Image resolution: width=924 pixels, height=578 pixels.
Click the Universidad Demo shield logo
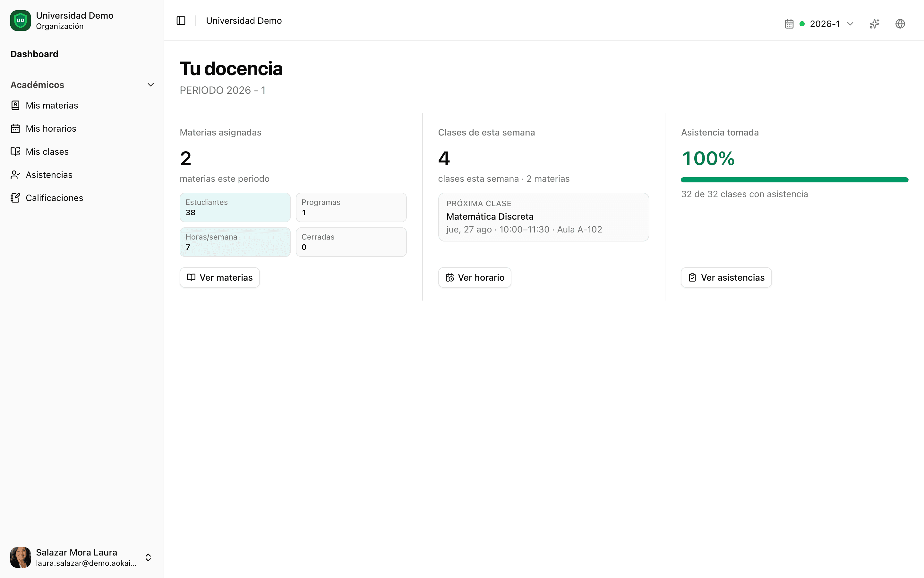[x=20, y=20]
